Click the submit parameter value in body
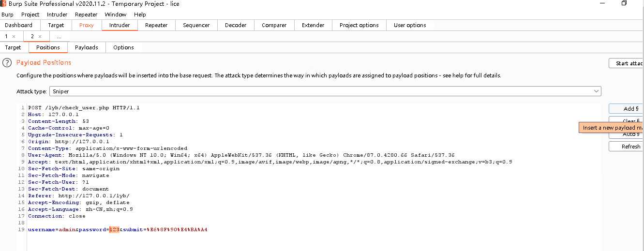Viewport: 644px width, 251px height. click(x=177, y=230)
